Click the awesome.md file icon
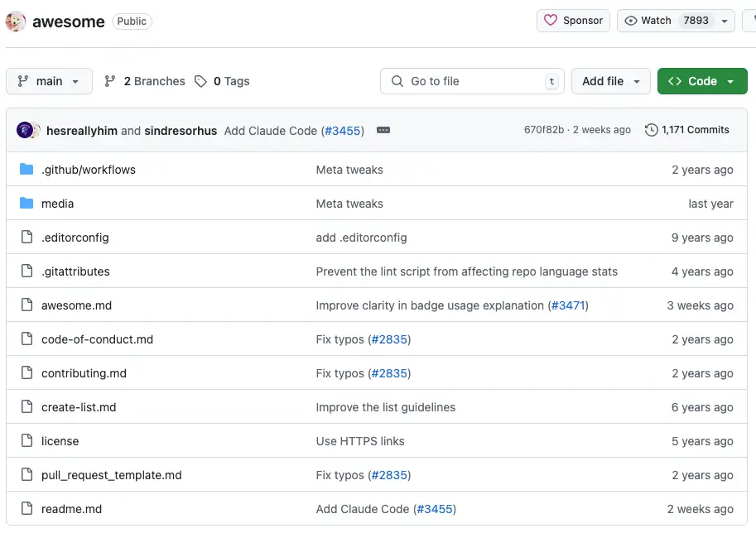756x533 pixels. 27,305
